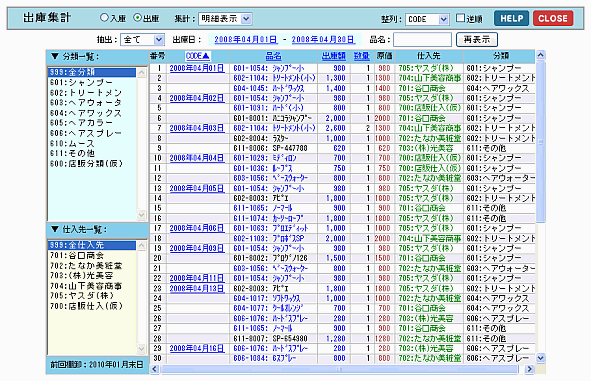Select 606:ヘアスプレー in category list

point(92,133)
